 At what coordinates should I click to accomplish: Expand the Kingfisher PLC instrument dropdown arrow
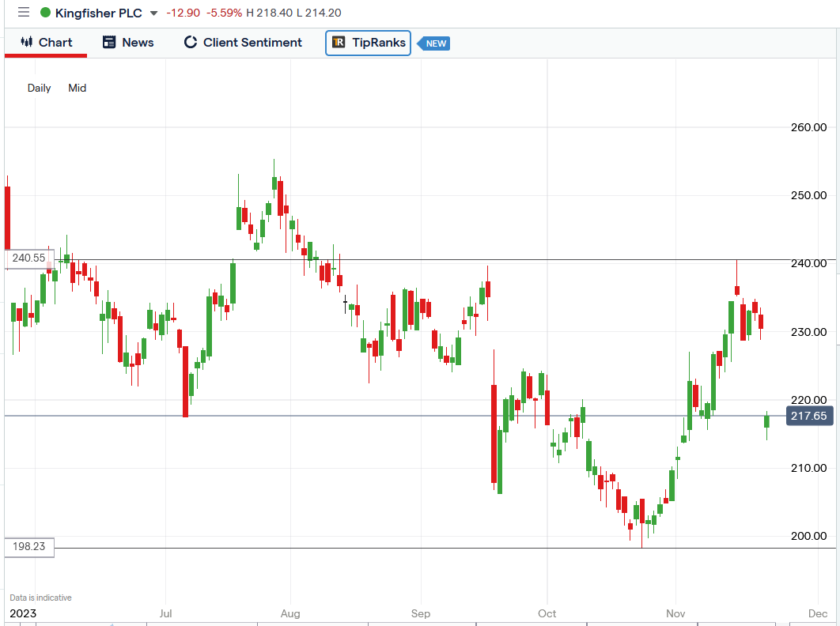pos(153,13)
